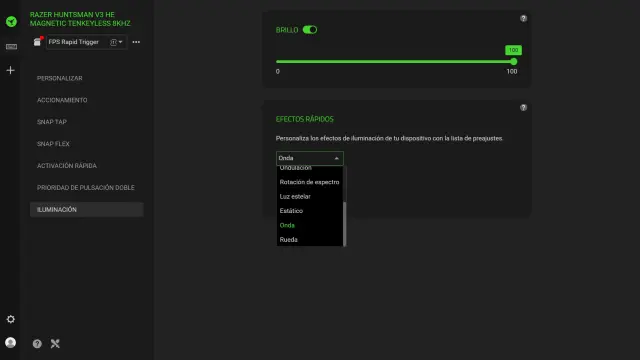Click the Razer Huntsman V3 HE device title

[80, 19]
